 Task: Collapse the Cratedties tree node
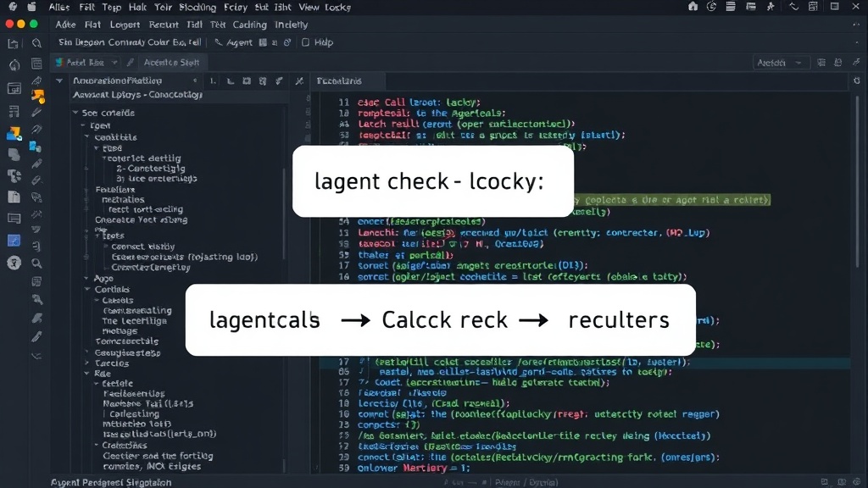tap(97, 445)
